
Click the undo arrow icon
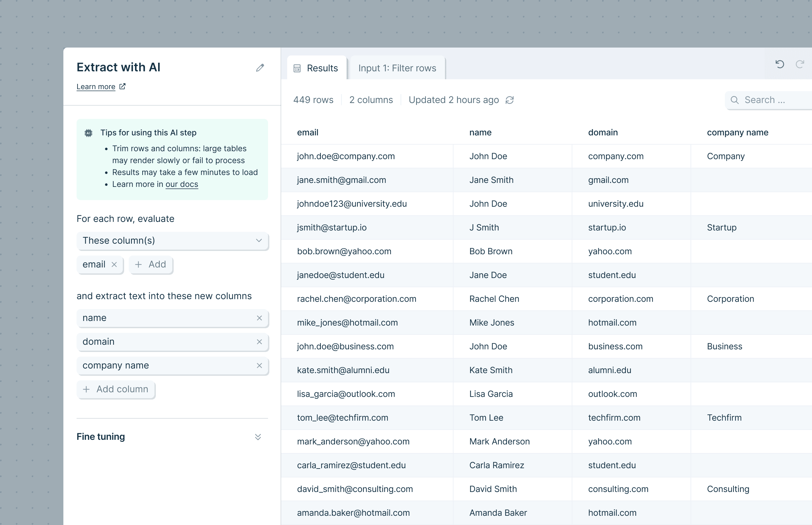pyautogui.click(x=780, y=64)
